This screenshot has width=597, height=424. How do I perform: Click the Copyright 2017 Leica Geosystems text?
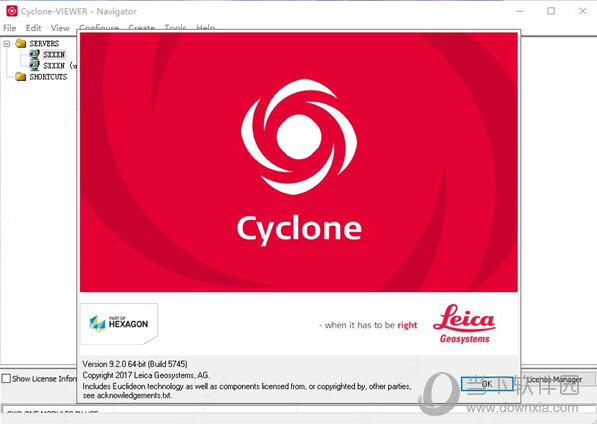(146, 375)
